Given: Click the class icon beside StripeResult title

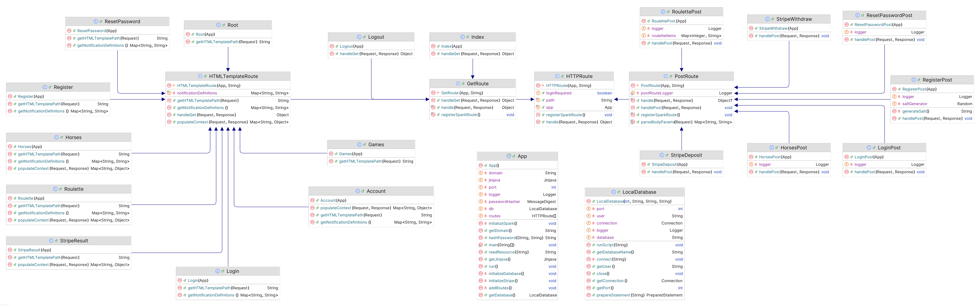Looking at the screenshot, I should (x=51, y=241).
